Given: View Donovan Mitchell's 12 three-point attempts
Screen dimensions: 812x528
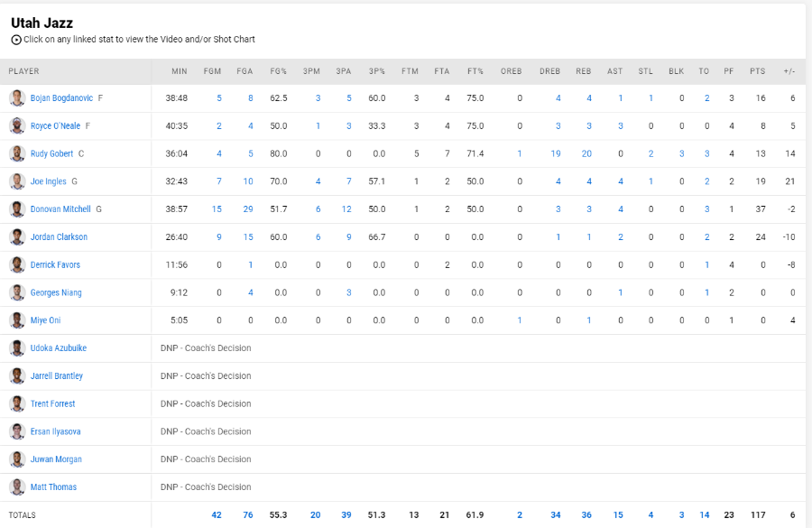Looking at the screenshot, I should click(x=346, y=209).
